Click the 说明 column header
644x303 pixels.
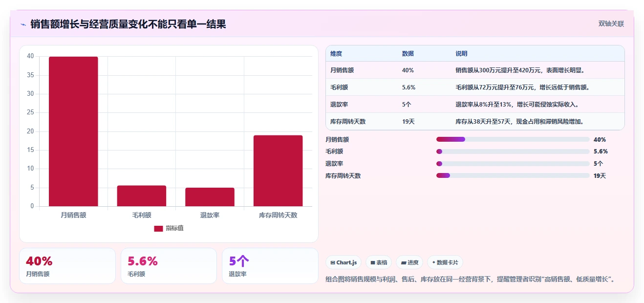[x=462, y=54]
